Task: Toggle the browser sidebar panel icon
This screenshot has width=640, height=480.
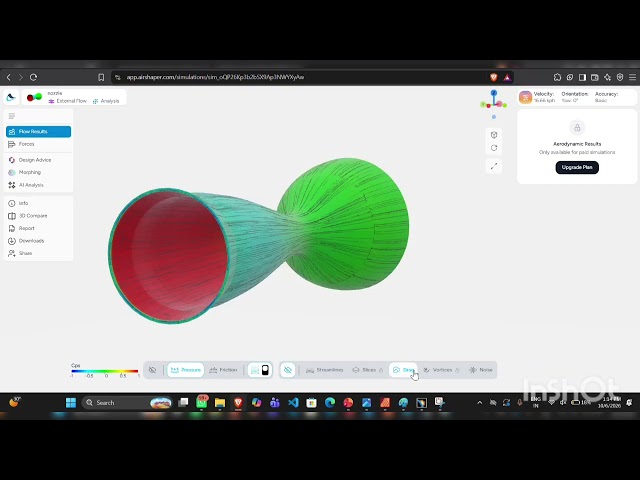Action: 582,77
